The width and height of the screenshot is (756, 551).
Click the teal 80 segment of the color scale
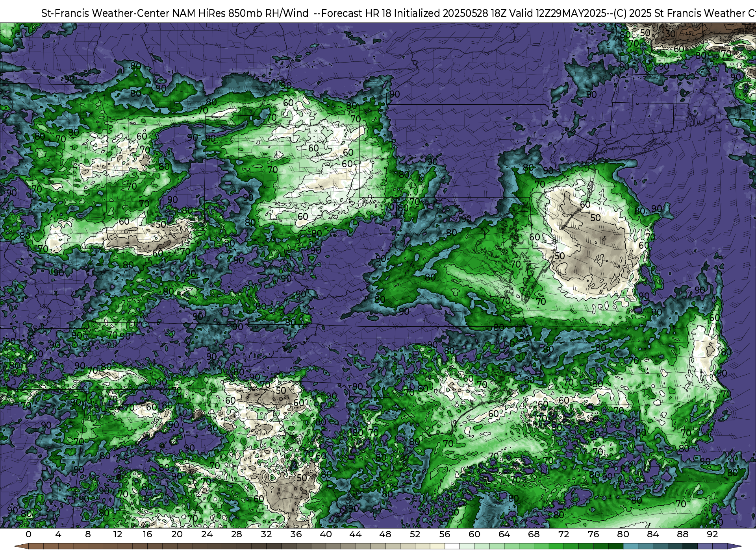[630, 546]
